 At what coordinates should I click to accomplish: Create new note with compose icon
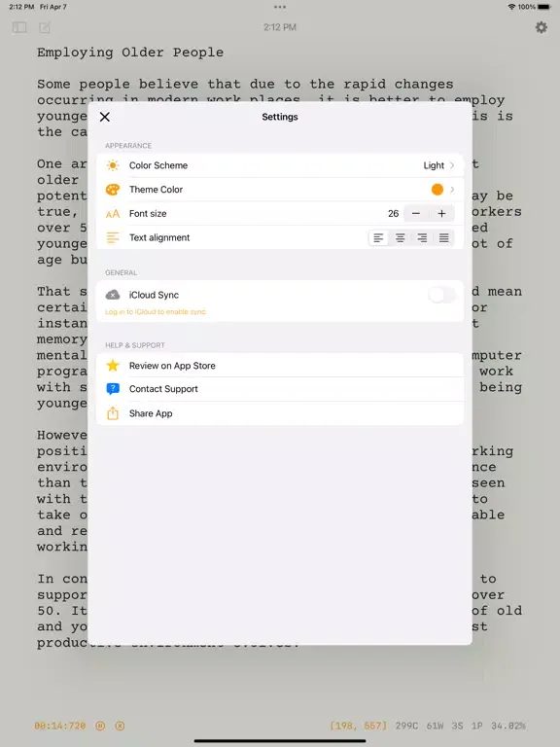pos(45,27)
